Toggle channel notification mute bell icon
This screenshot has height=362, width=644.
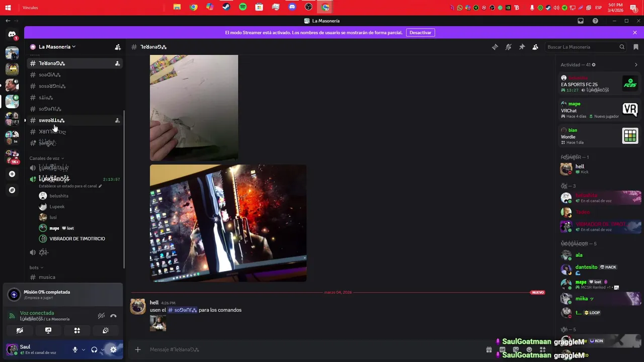pos(509,47)
